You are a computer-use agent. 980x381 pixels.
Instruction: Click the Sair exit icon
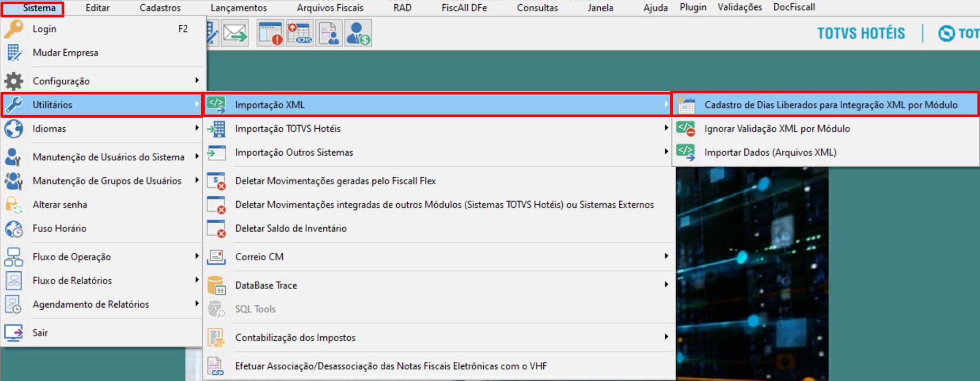pos(14,333)
